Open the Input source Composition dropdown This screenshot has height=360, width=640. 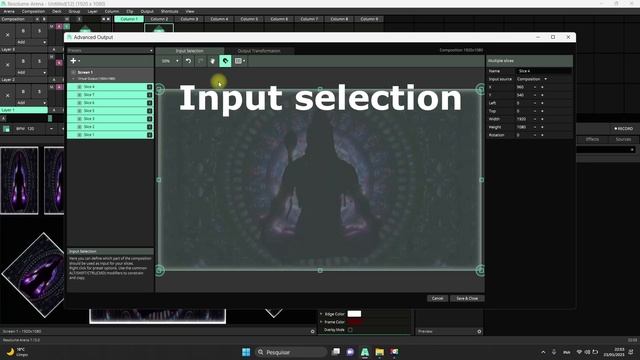pos(532,79)
